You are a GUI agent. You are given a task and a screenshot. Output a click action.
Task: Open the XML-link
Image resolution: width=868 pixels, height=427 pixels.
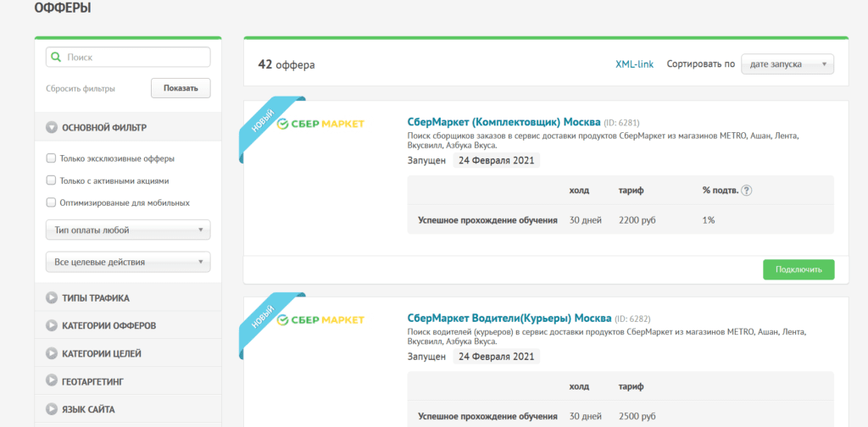click(x=634, y=64)
